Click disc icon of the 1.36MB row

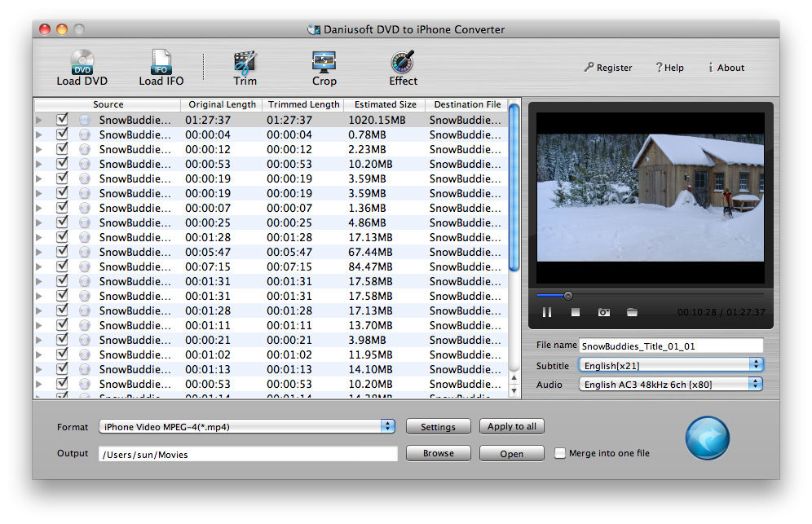(85, 208)
